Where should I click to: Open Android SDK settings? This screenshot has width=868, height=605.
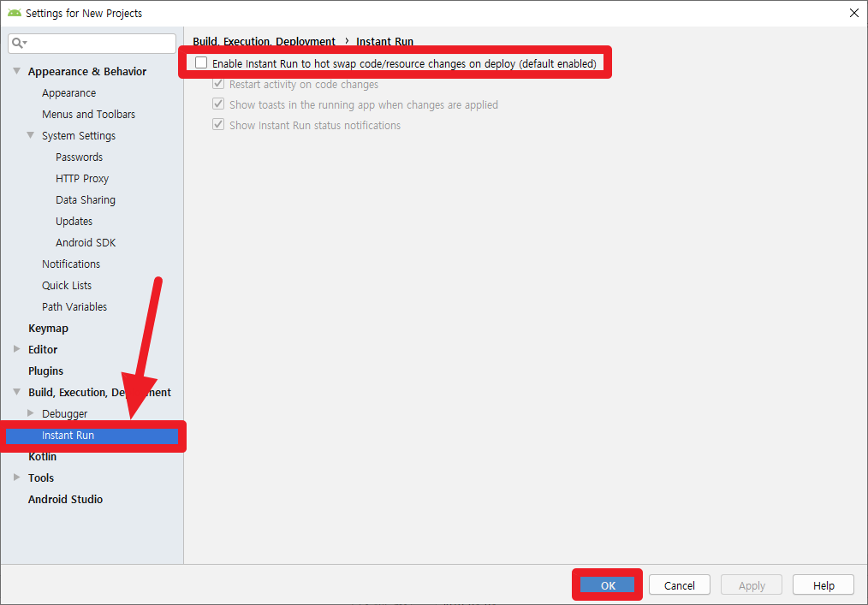[86, 242]
